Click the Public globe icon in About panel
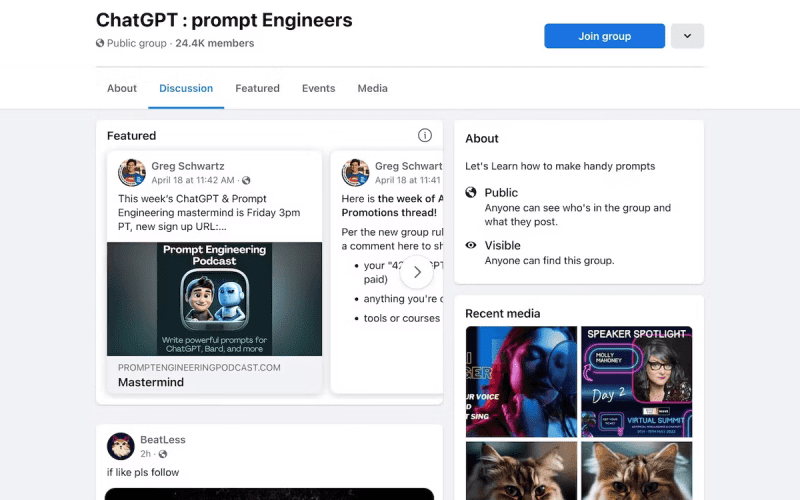The height and width of the screenshot is (500, 800). click(x=471, y=192)
